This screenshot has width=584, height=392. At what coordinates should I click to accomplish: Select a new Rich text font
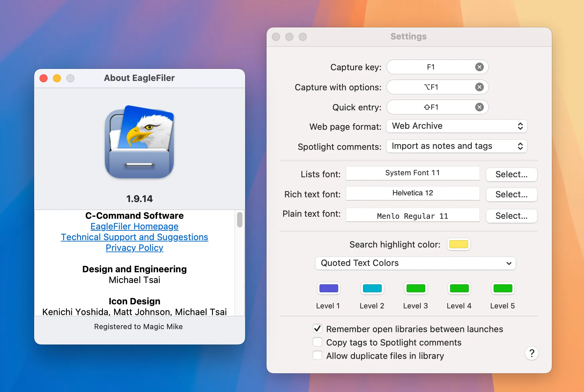(511, 195)
